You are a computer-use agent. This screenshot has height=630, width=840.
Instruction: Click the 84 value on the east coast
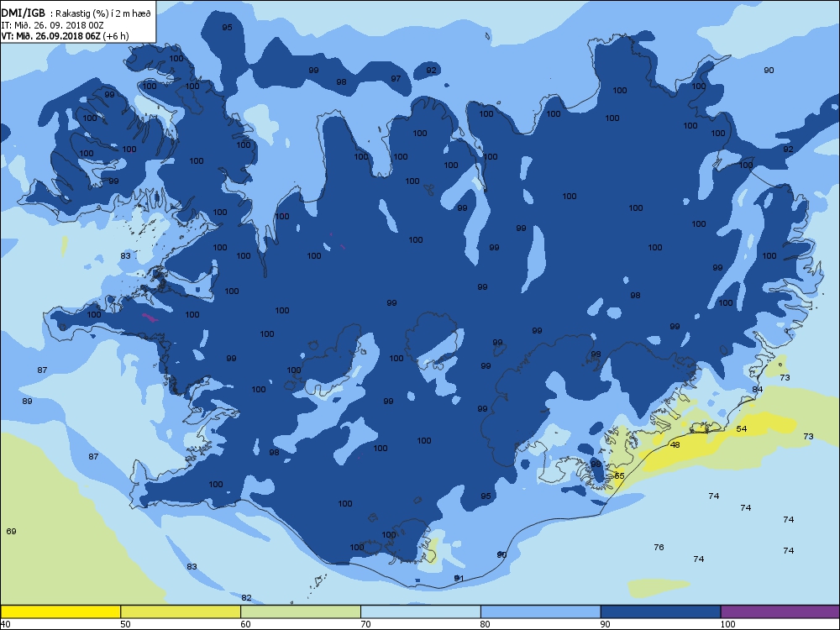[x=757, y=390]
